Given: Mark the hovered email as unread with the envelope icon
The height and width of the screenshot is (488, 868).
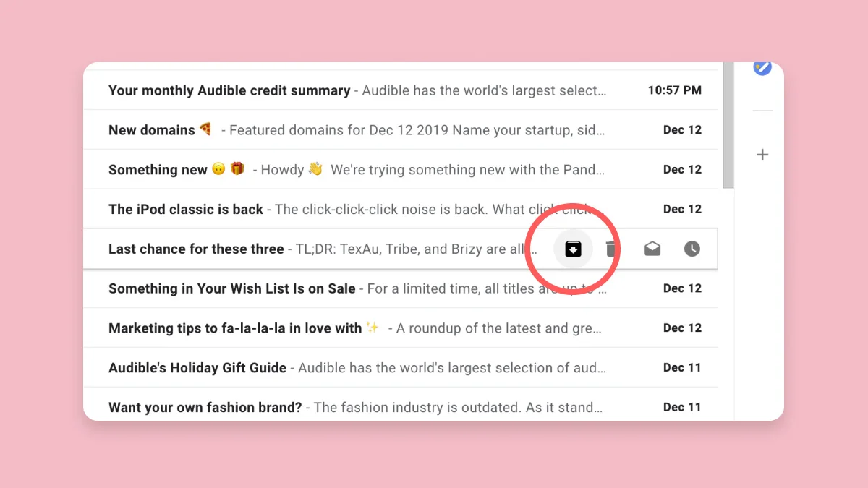Looking at the screenshot, I should coord(652,249).
